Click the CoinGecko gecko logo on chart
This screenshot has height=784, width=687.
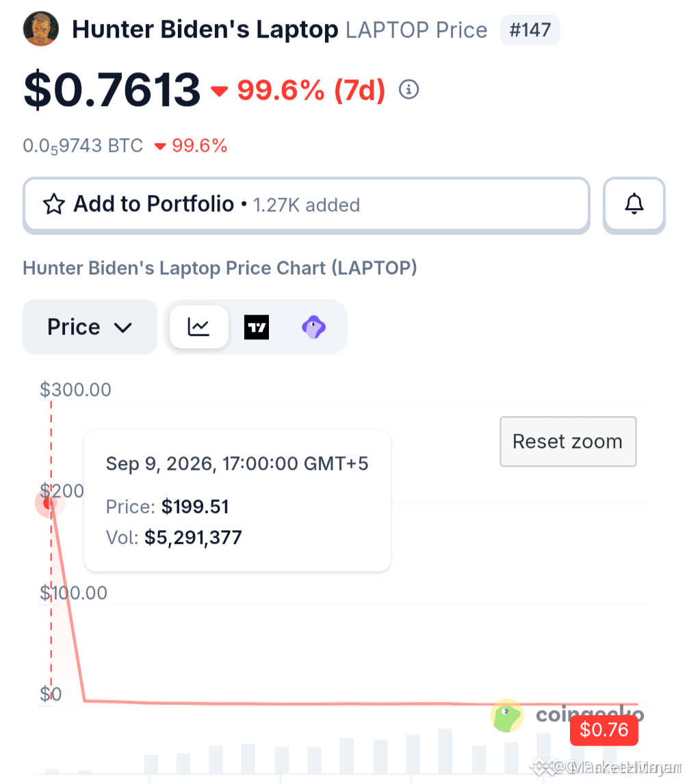pyautogui.click(x=507, y=716)
